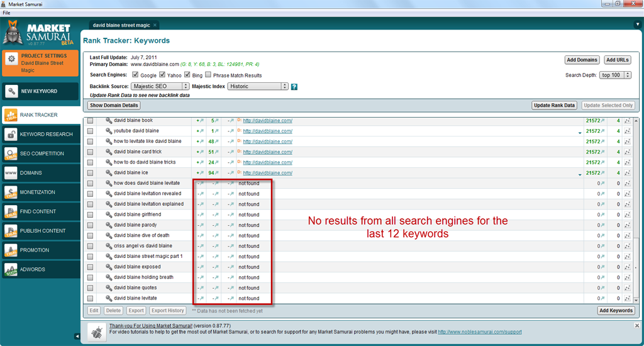The image size is (644, 346).
Task: Select the Rank Tracker sidebar item
Action: [40, 115]
